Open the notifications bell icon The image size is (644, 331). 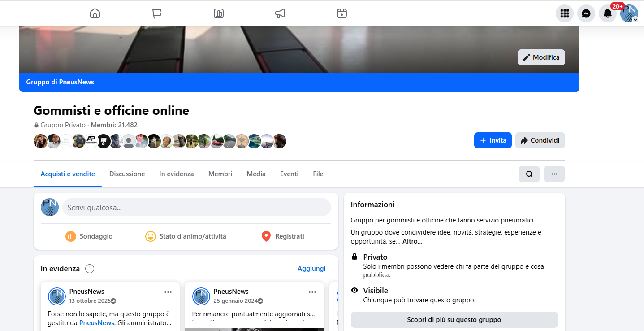coord(608,13)
